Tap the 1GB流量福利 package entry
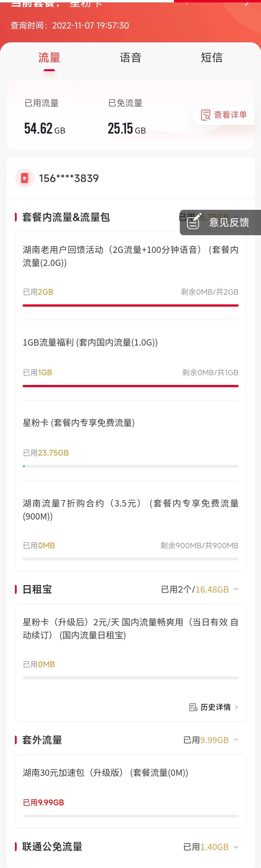Screen dimensions: 261x868 coord(90,342)
